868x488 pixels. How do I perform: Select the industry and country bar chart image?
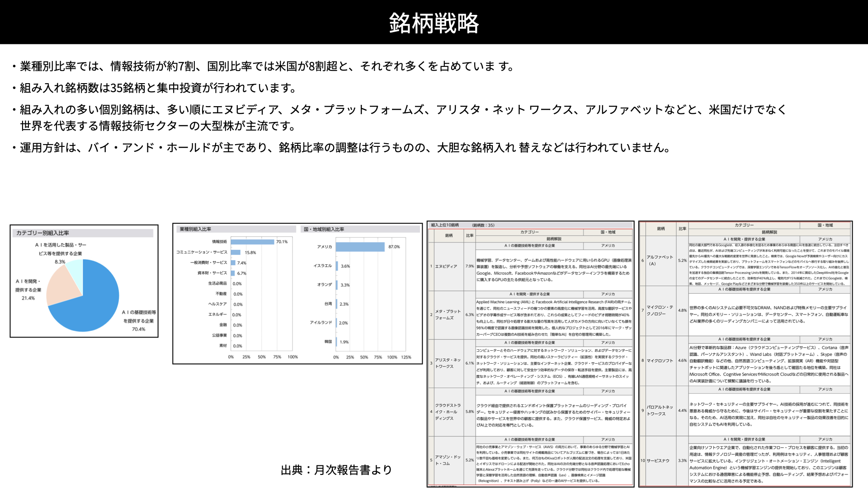pos(297,293)
